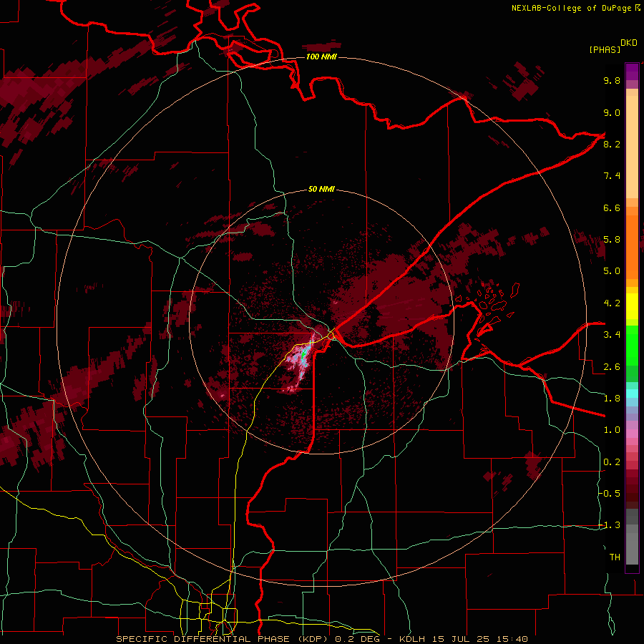Image resolution: width=644 pixels, height=644 pixels.
Task: Click the KDLH station identifier in caption
Action: [412, 639]
